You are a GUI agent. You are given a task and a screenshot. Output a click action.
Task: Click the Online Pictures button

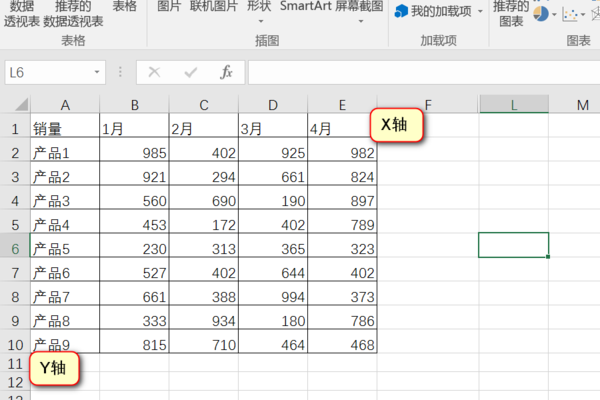(x=214, y=6)
